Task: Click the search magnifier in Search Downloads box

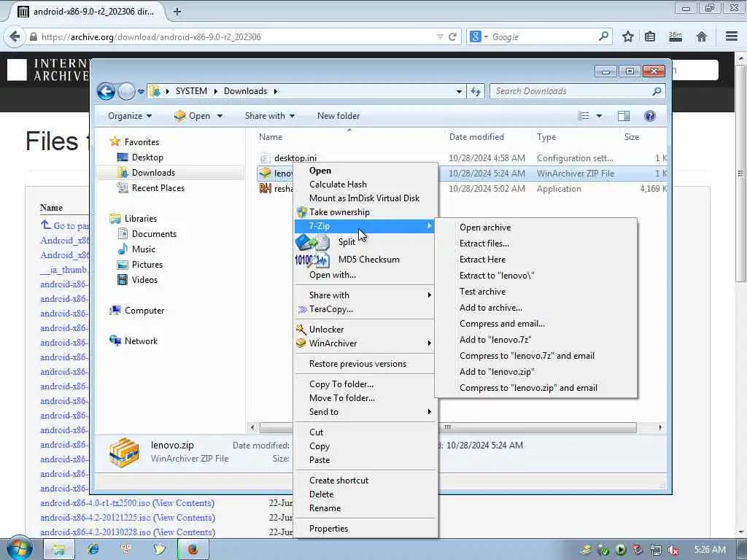Action: point(657,91)
